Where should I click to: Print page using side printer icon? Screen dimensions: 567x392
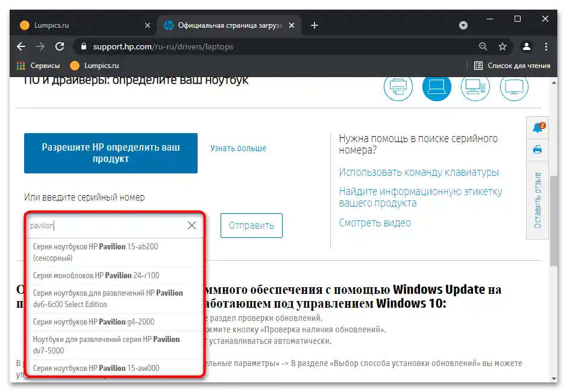537,149
